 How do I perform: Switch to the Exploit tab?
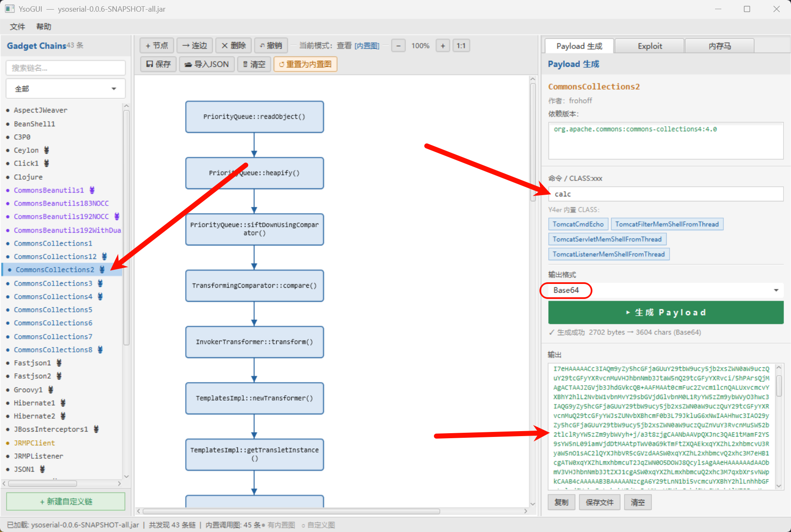click(650, 46)
